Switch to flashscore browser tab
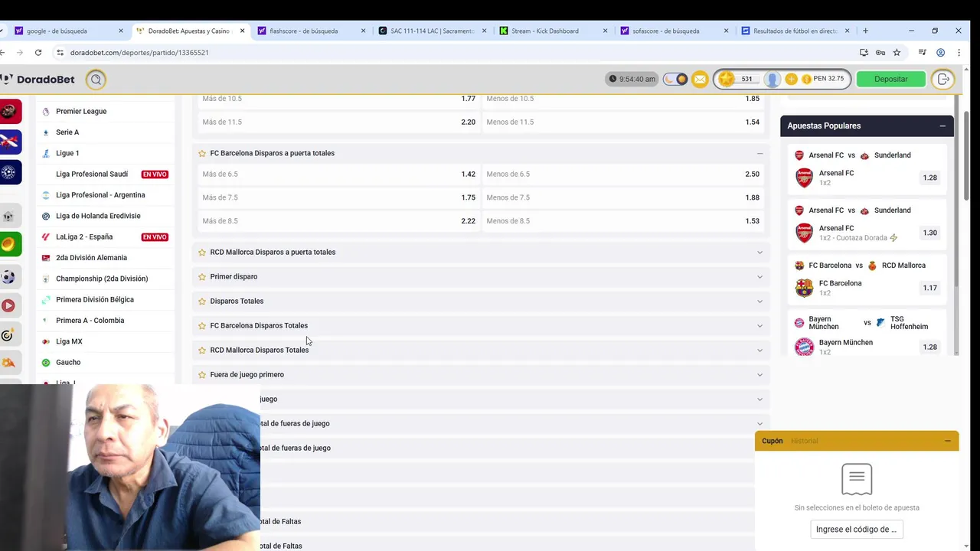Viewport: 980px width, 551px height. (x=312, y=31)
